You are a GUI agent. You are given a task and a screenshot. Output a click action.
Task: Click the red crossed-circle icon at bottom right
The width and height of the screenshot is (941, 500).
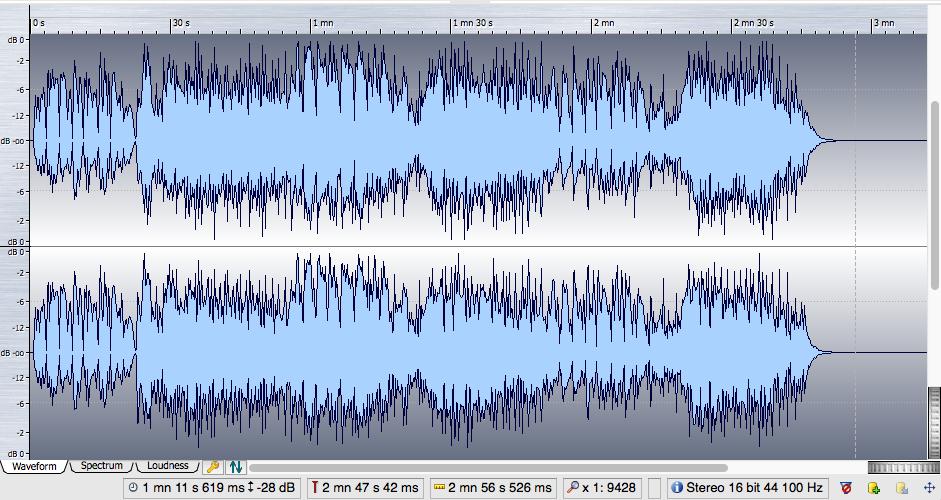[846, 487]
